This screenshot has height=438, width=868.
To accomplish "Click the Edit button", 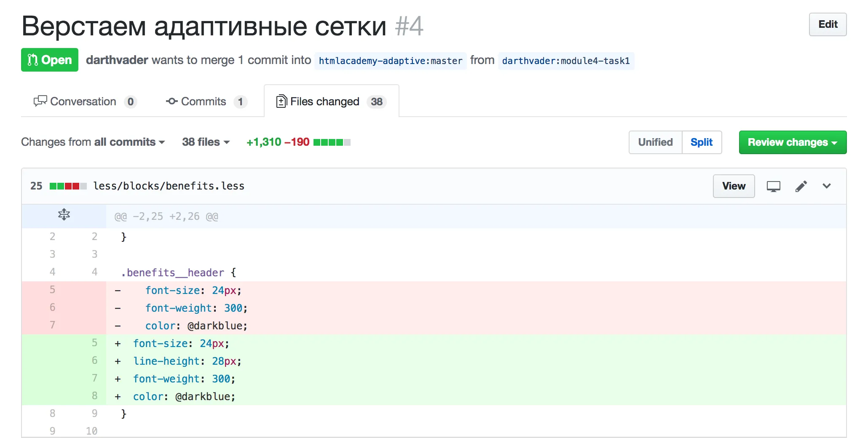I will (828, 24).
